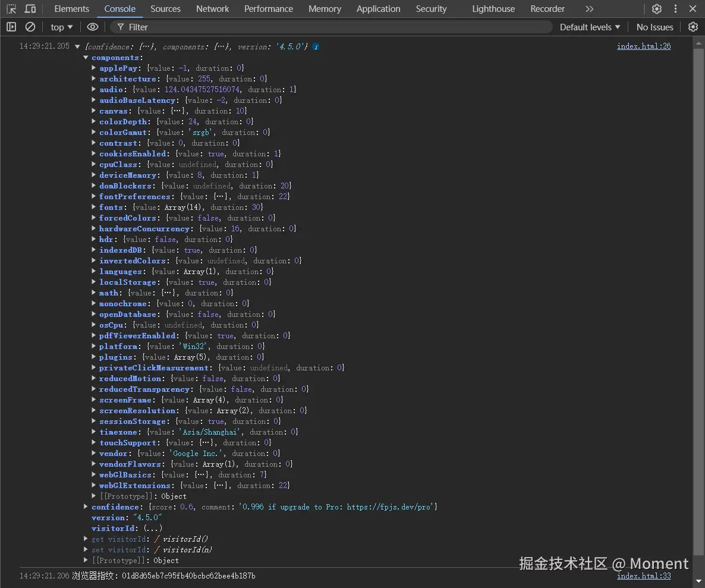The image size is (705, 588).
Task: Expand the fonts Array(14) entry
Action: pyautogui.click(x=93, y=207)
